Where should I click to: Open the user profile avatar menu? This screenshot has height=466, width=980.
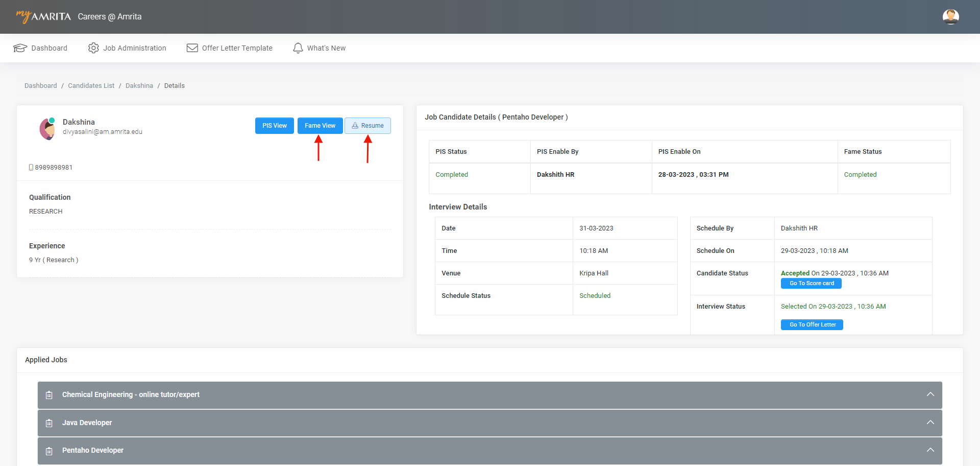pos(950,16)
